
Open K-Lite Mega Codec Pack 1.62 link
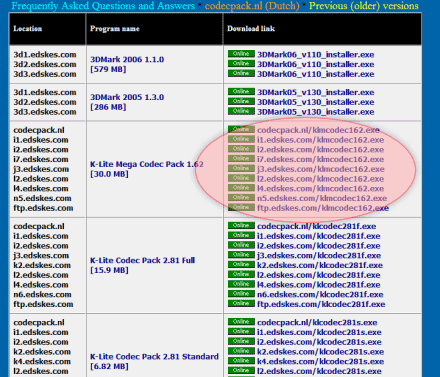[147, 169]
